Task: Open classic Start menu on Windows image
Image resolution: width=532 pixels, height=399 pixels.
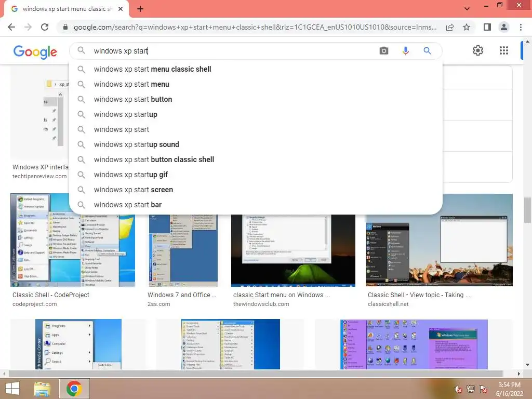Action: 293,250
